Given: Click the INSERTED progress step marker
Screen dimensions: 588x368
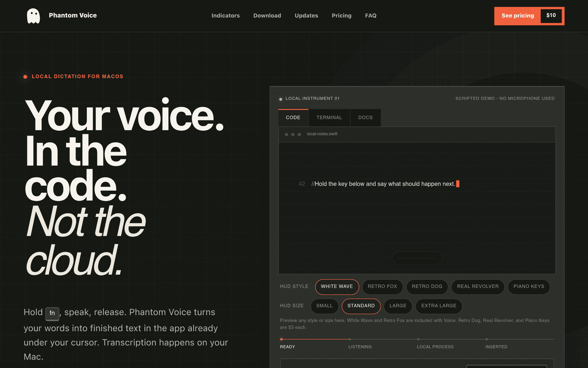Looking at the screenshot, I should tap(487, 339).
